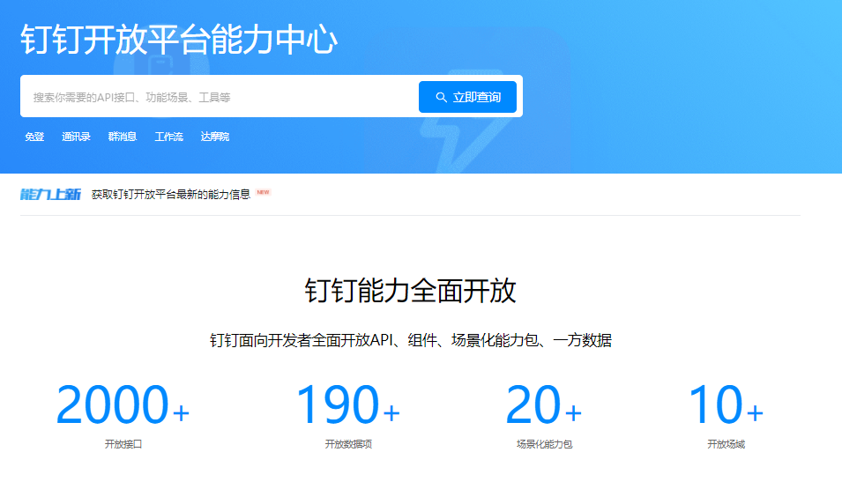Click the 190+ statistic number
842x504 pixels.
pyautogui.click(x=348, y=404)
